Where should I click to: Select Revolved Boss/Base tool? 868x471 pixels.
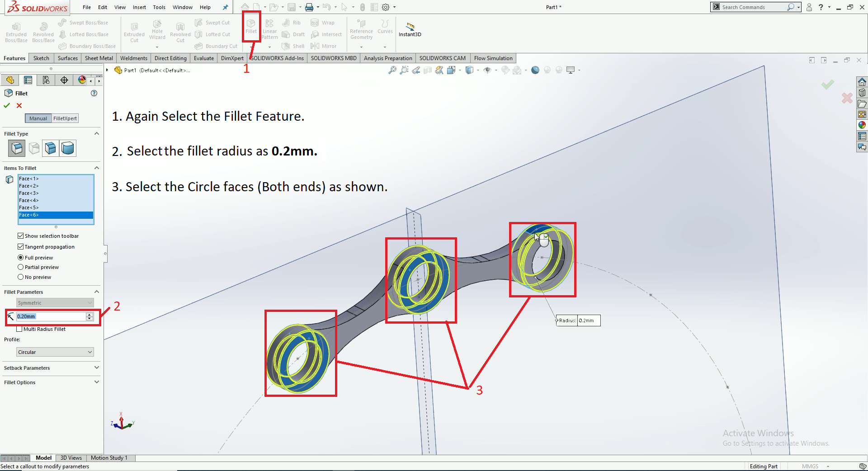(x=43, y=33)
